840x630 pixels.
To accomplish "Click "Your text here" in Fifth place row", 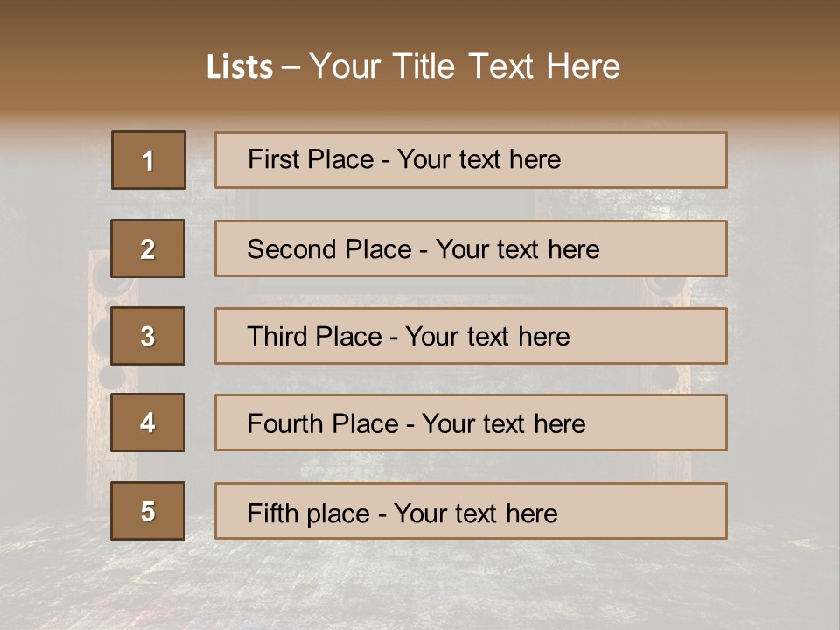I will coord(475,513).
